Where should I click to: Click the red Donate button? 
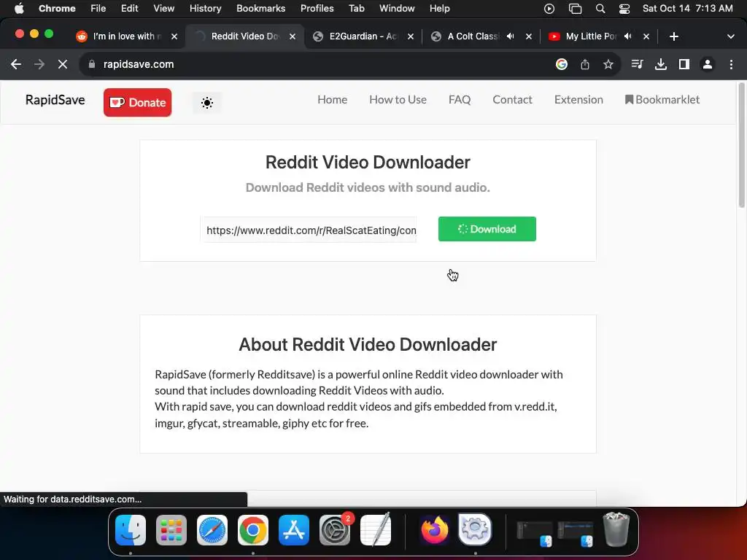138,102
